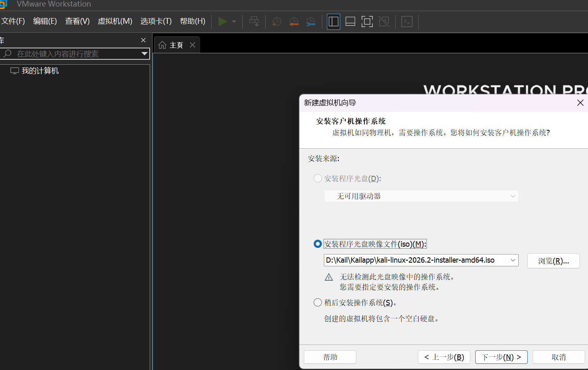The image size is (588, 370).
Task: Click the revert to snapshot icon
Action: pos(294,21)
